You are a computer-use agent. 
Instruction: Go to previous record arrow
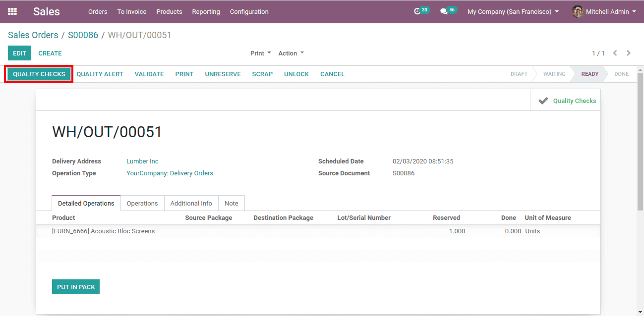615,53
